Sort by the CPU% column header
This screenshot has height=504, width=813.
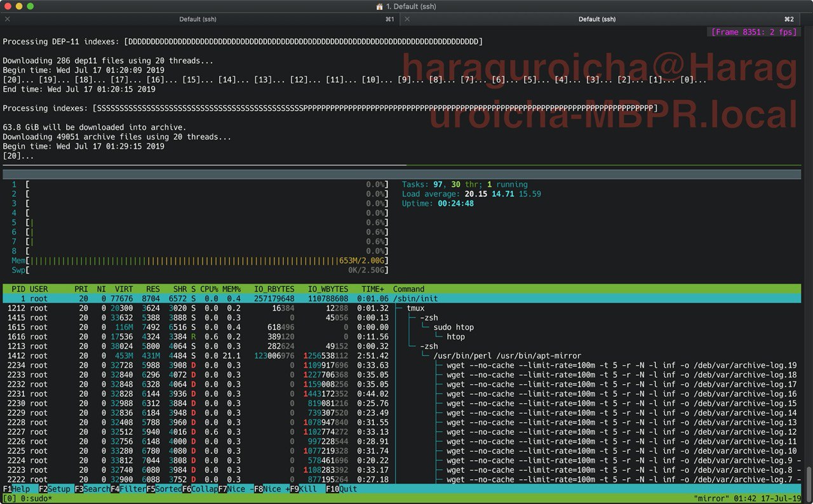pyautogui.click(x=209, y=289)
